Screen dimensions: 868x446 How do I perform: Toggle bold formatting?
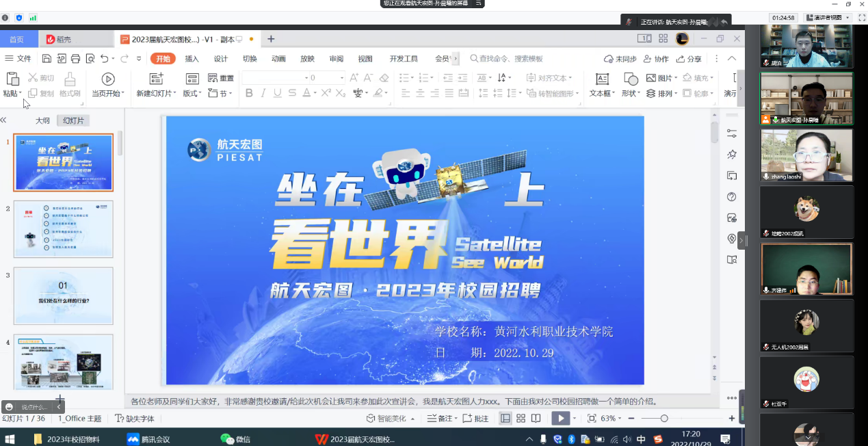pos(249,93)
